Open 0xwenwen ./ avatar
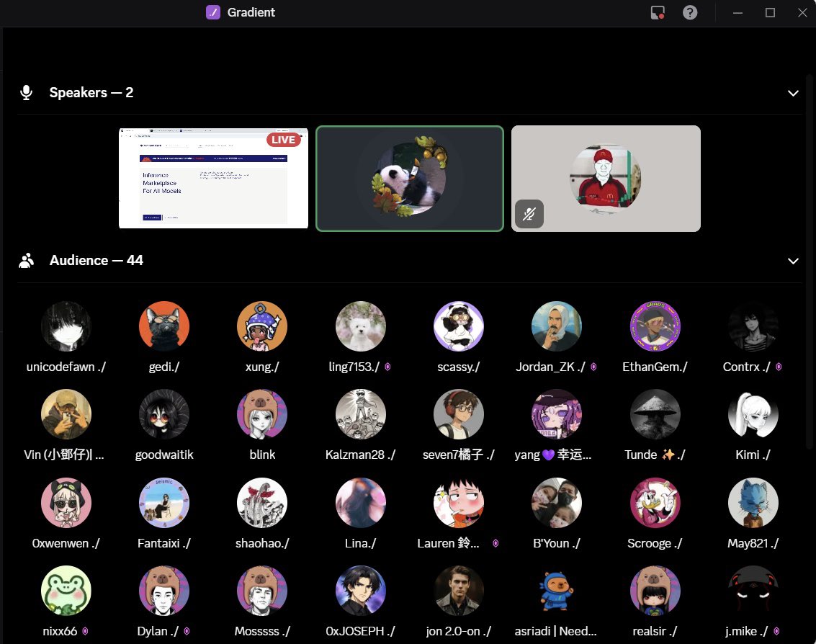 [x=66, y=503]
